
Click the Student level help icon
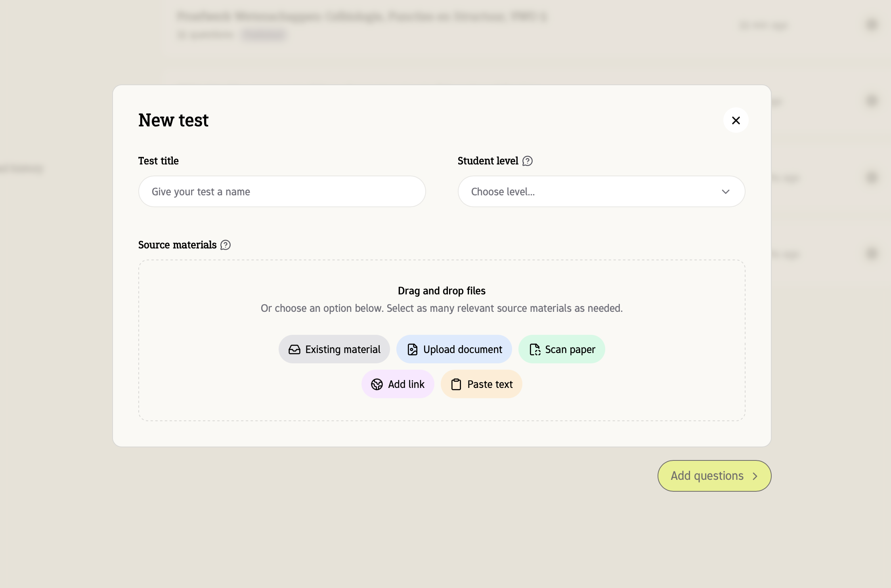[x=527, y=161]
